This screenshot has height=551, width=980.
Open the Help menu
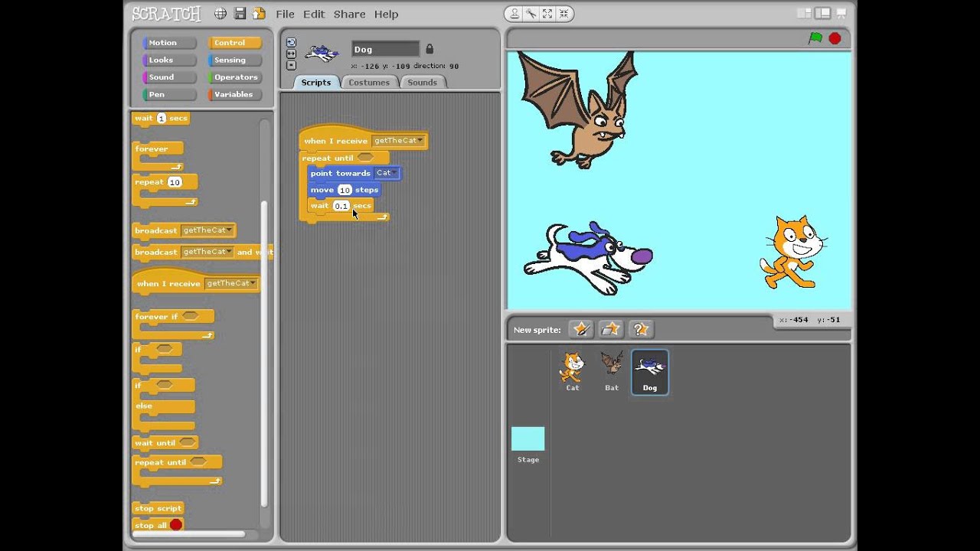coord(386,14)
